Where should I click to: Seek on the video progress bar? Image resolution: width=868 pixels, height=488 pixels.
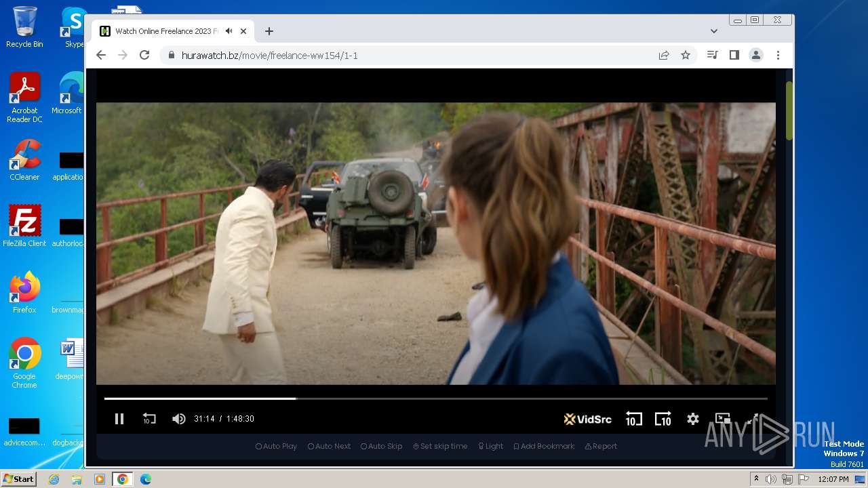pos(435,399)
